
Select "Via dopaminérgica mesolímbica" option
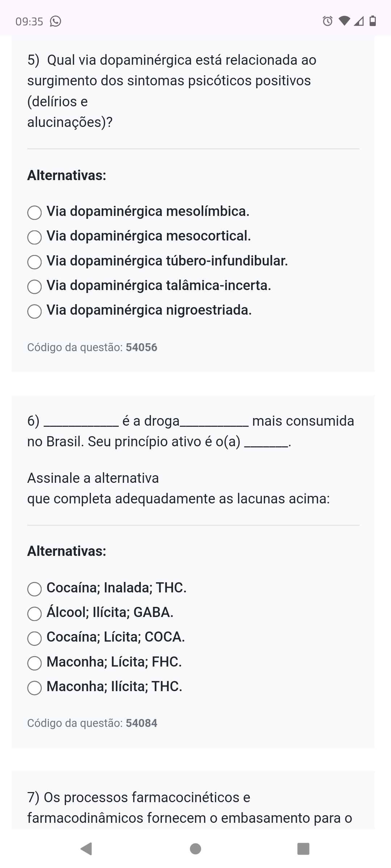pyautogui.click(x=34, y=213)
